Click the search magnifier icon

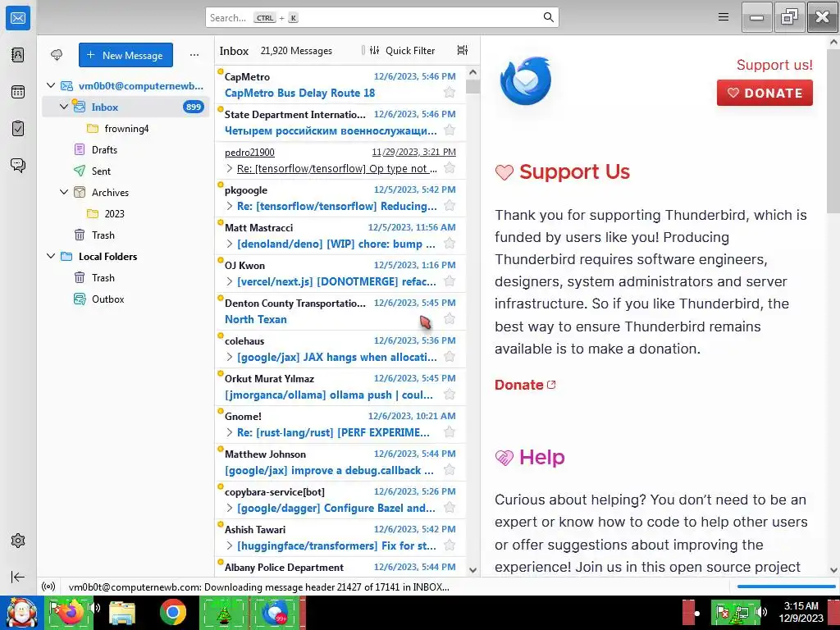548,17
